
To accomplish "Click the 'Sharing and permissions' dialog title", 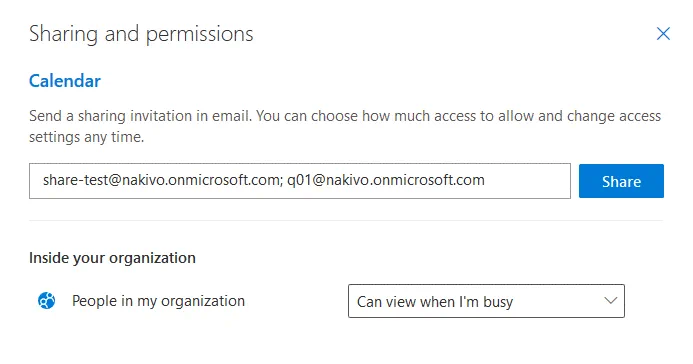I will [x=141, y=34].
